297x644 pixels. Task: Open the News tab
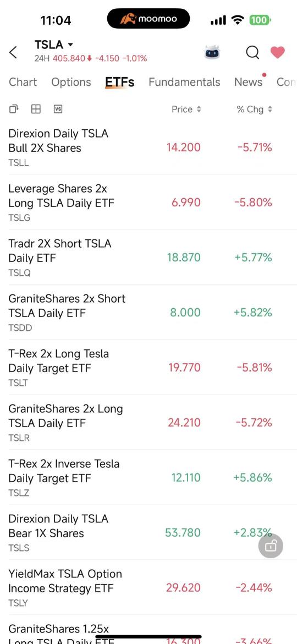pos(248,82)
